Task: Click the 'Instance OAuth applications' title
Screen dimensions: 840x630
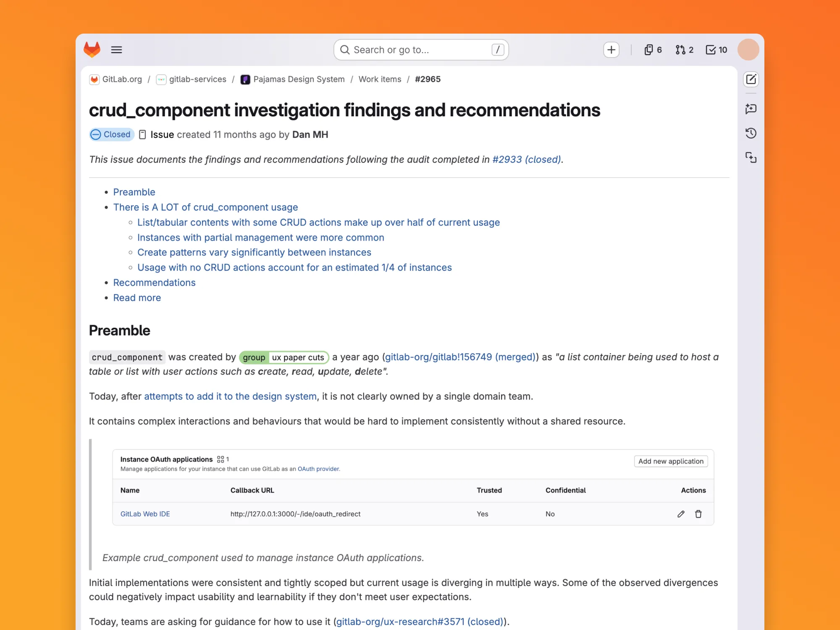Action: pos(167,459)
